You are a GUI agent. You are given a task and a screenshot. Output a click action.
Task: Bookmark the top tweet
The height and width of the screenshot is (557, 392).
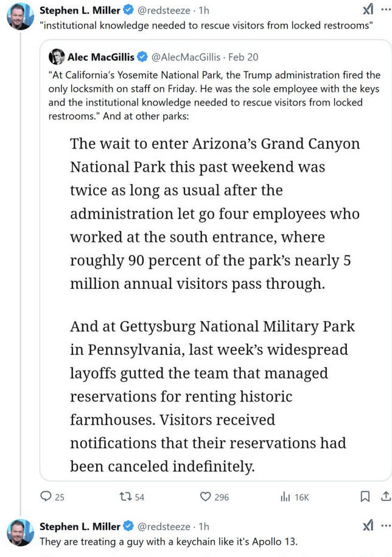(365, 497)
